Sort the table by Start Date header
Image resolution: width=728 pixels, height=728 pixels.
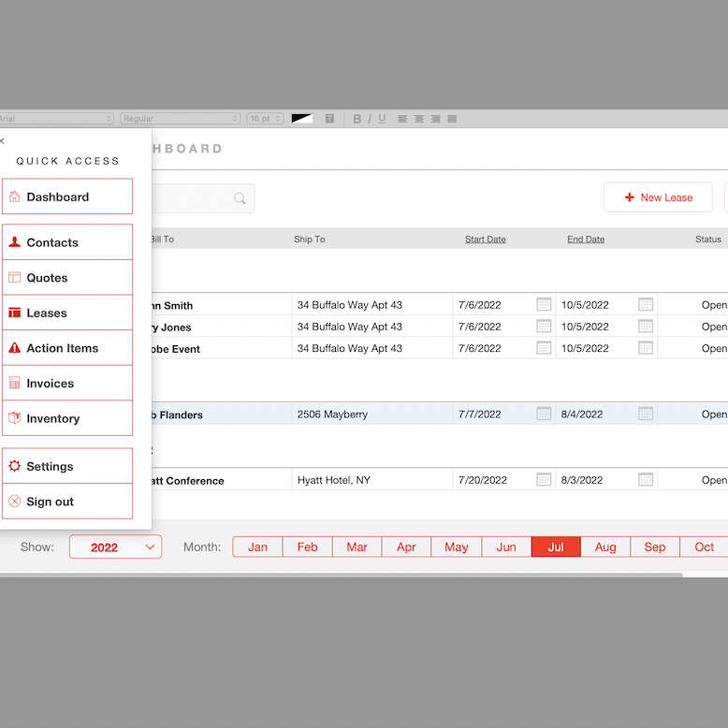pos(485,240)
